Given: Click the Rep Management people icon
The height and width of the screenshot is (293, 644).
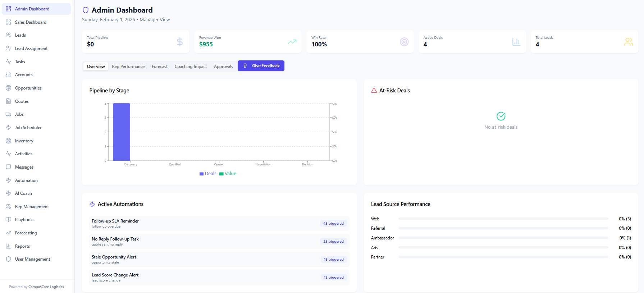Looking at the screenshot, I should pyautogui.click(x=8, y=207).
